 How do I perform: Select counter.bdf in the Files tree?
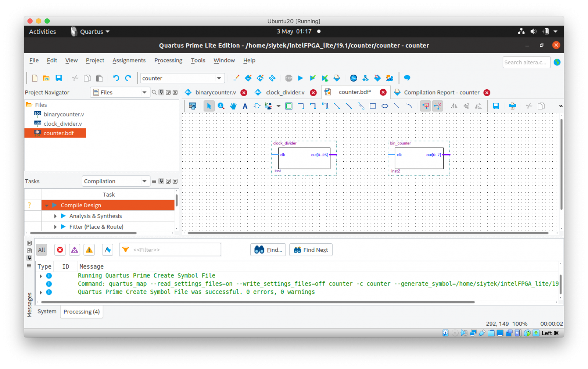coord(58,133)
